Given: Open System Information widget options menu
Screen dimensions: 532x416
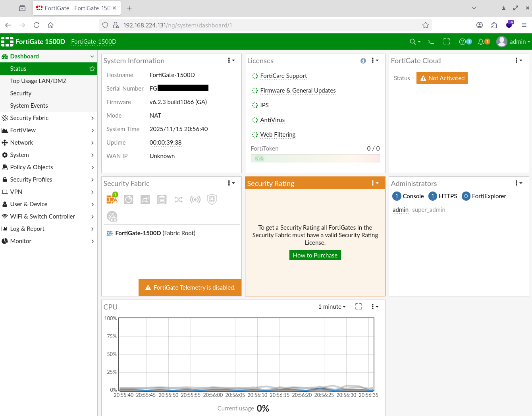Looking at the screenshot, I should (x=231, y=60).
